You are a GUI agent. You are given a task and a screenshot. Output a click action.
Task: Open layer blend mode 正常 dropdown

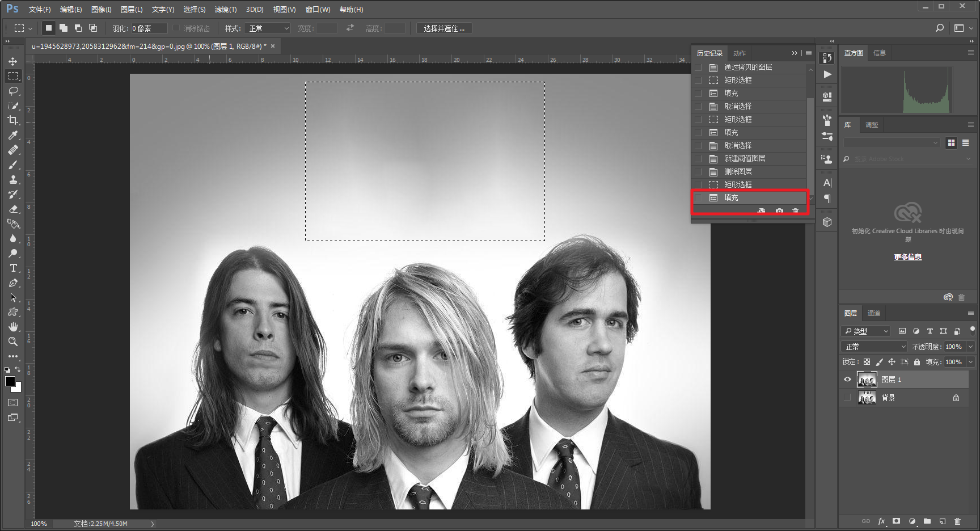(874, 347)
